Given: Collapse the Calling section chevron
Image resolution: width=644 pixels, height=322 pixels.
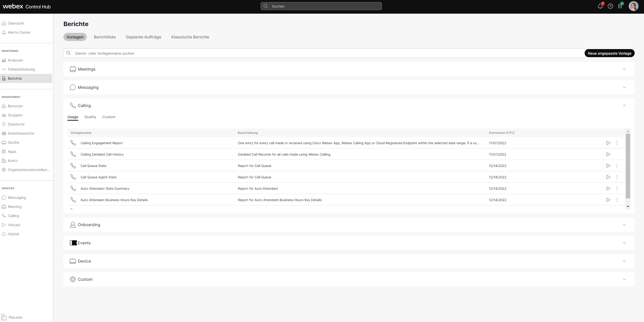Looking at the screenshot, I should [624, 105].
